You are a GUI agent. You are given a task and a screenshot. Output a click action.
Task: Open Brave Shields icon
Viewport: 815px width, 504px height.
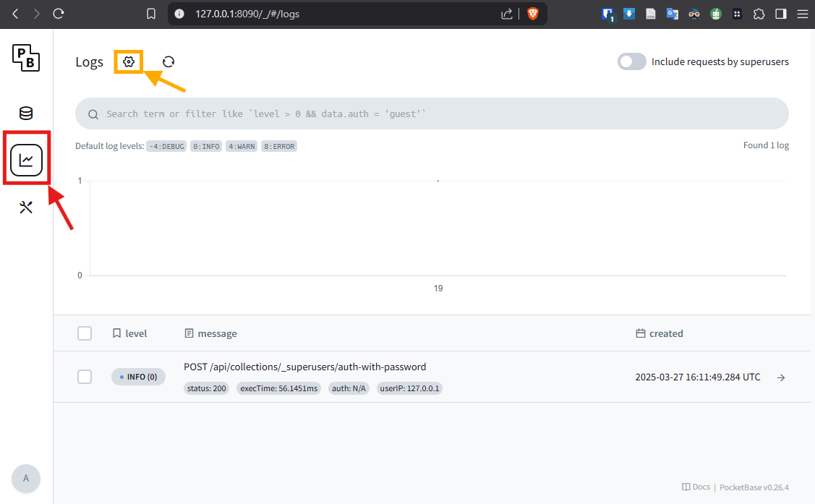point(533,14)
